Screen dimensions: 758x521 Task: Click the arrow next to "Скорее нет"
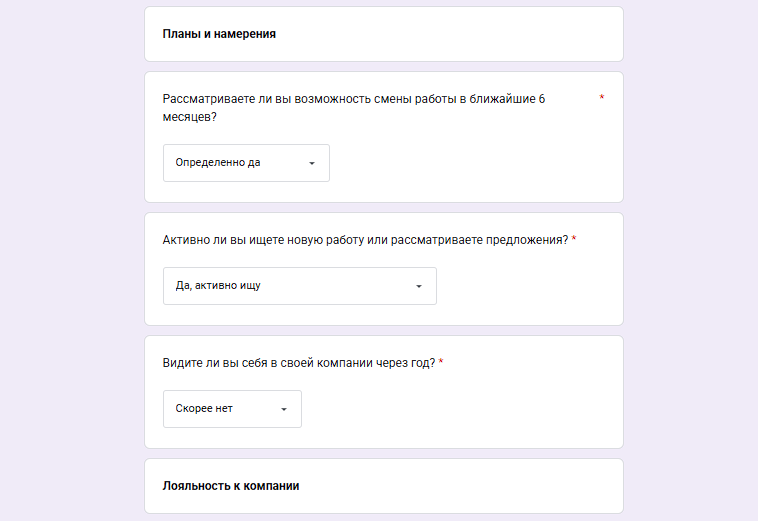284,409
